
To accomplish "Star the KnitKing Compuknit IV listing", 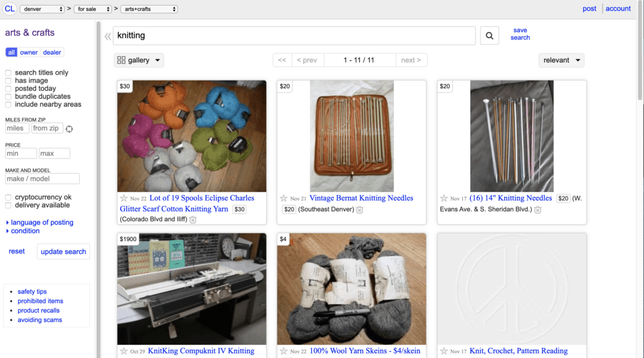I will coord(124,351).
